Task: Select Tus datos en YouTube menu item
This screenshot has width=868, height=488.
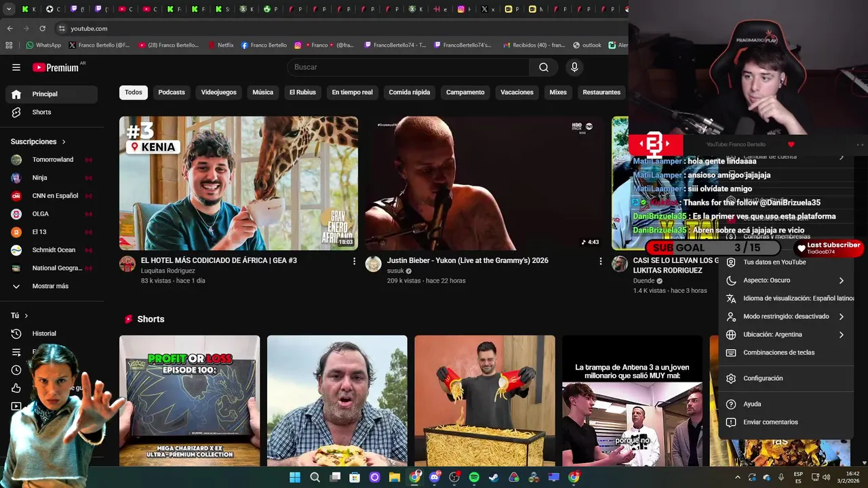Action: coord(786,262)
